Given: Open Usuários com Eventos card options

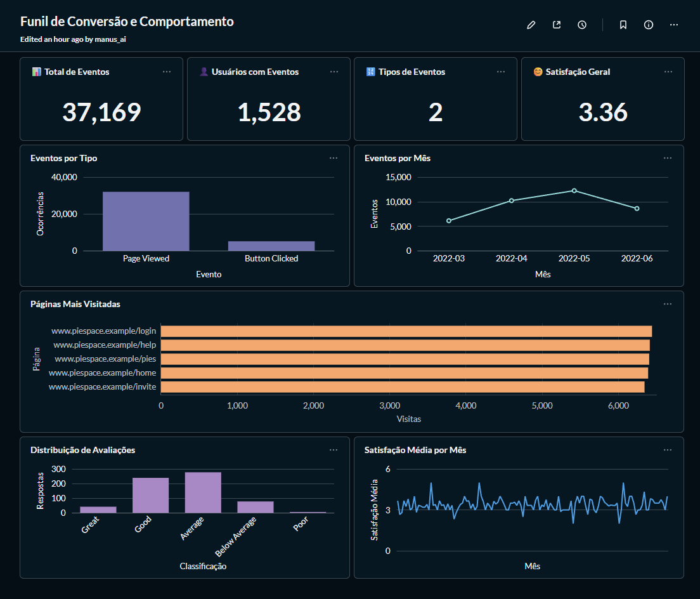Looking at the screenshot, I should click(334, 72).
